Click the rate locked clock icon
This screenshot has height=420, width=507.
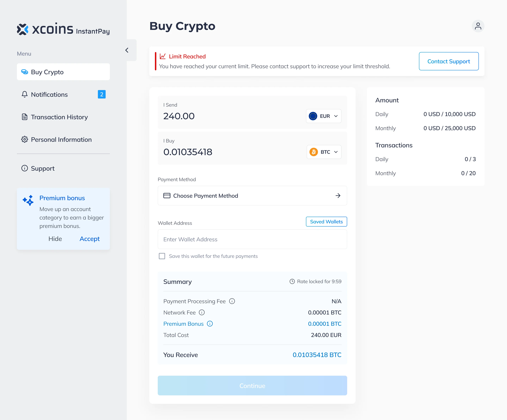point(292,282)
